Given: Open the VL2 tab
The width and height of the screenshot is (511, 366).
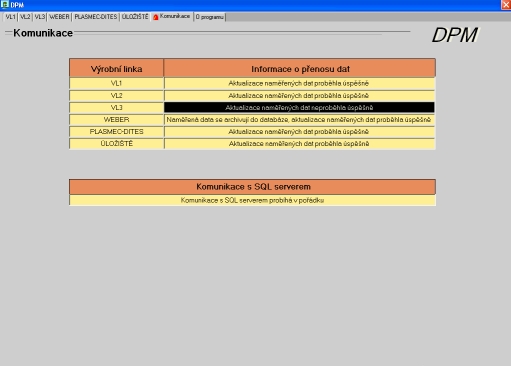Looking at the screenshot, I should click(x=25, y=17).
